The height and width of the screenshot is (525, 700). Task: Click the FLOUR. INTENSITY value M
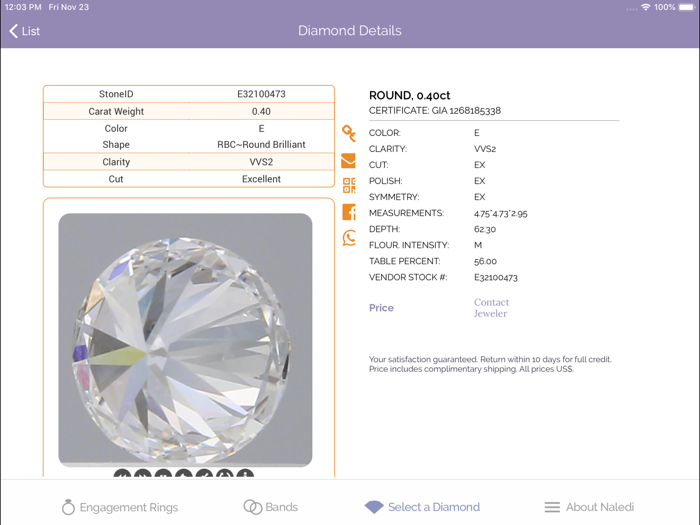click(x=478, y=245)
